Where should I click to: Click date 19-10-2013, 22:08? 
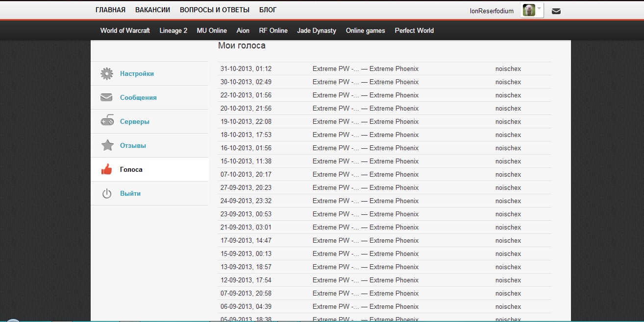coord(246,122)
